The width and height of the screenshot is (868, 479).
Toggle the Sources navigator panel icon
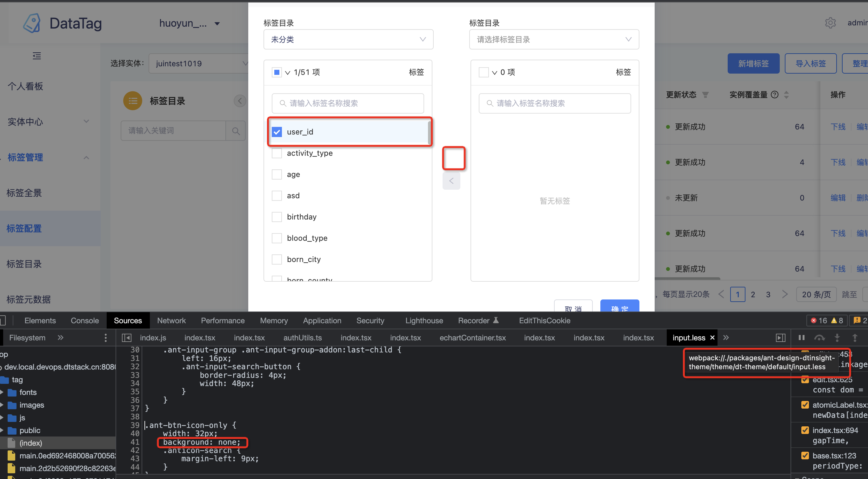point(127,337)
